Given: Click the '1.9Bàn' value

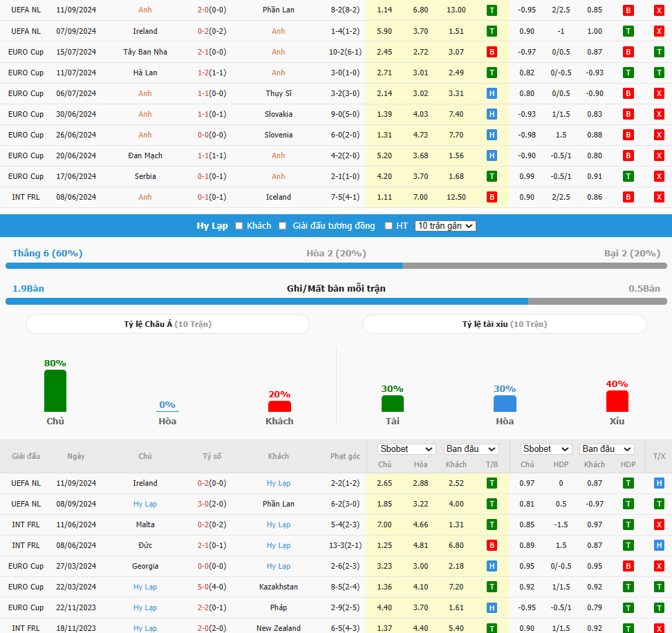Looking at the screenshot, I should (x=28, y=288).
